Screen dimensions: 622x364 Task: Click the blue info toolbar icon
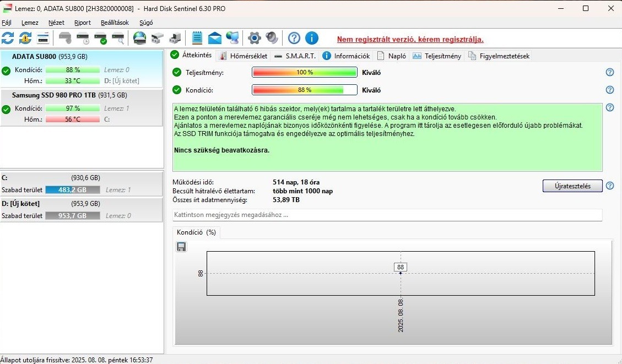(312, 38)
